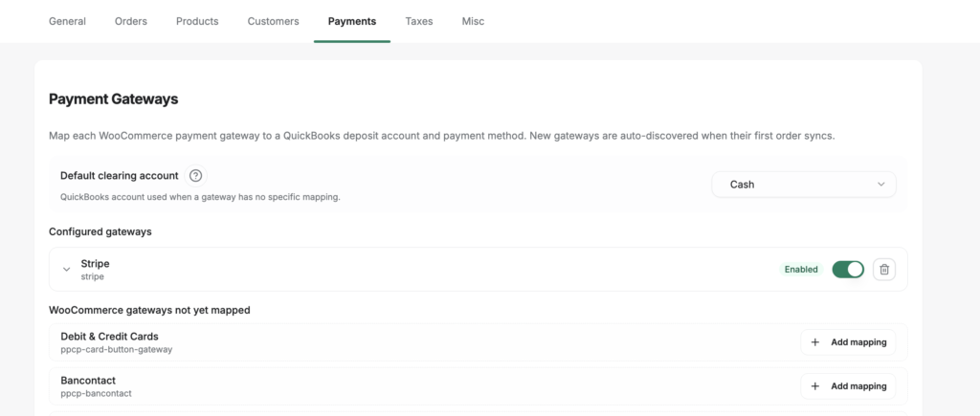Click the Enabled status badge for Stripe
980x416 pixels.
coord(801,270)
